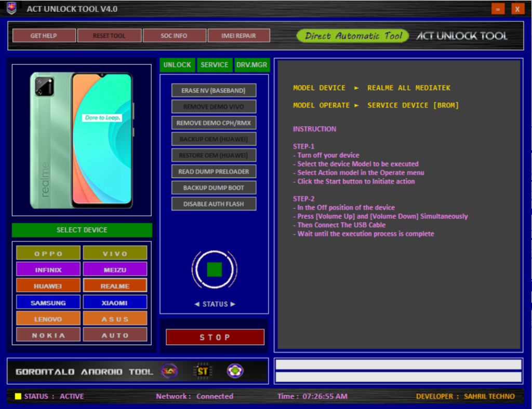The image size is (532, 409).
Task: Click 'Turn off your device' instruction line
Action: [x=326, y=155]
